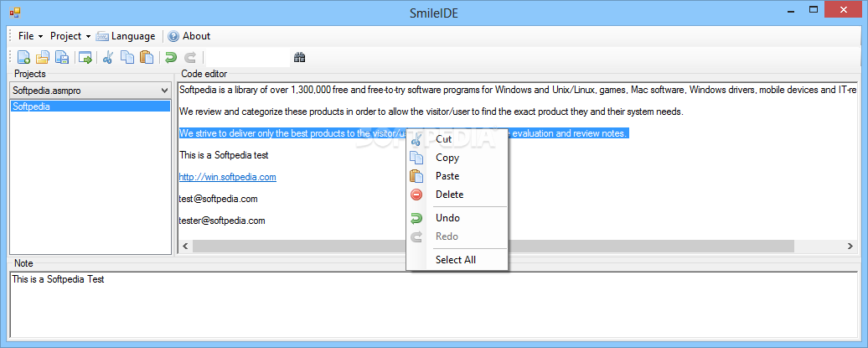Open the http://win.softpedia.com link
868x348 pixels.
[x=228, y=177]
